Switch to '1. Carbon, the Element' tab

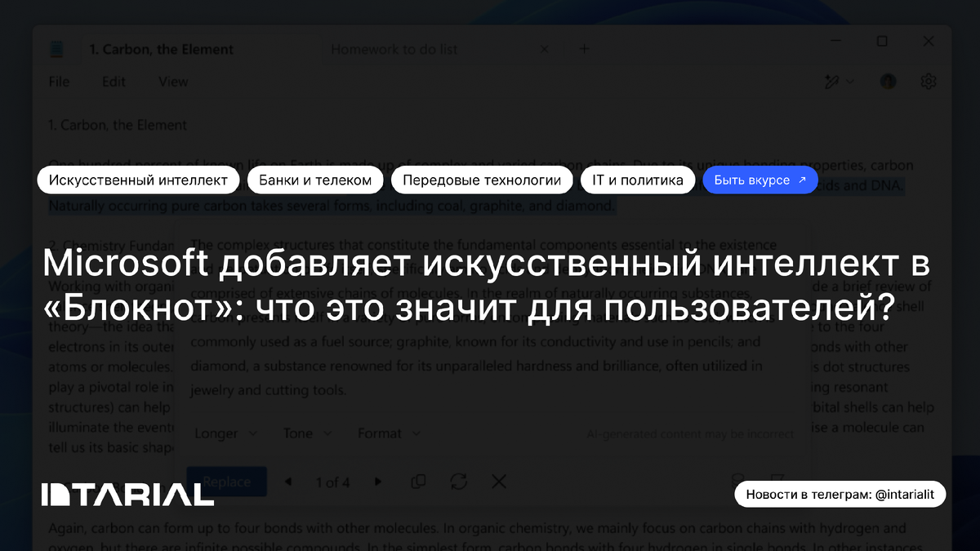tap(162, 50)
